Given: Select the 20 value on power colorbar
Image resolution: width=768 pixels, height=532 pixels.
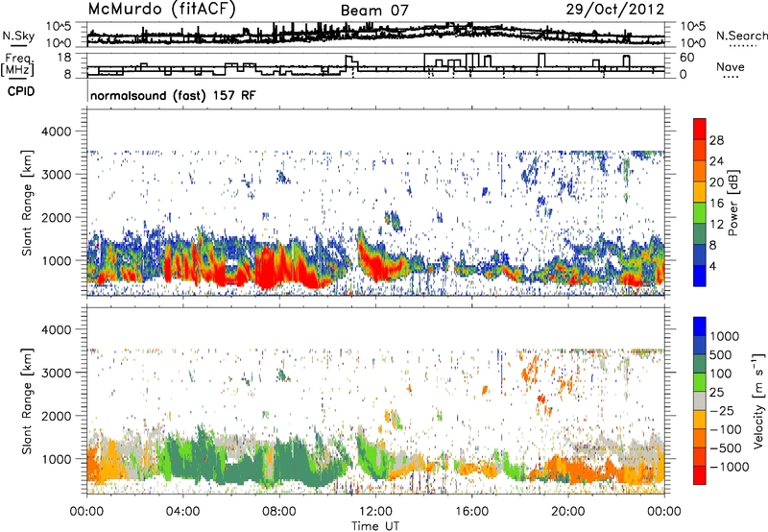Looking at the screenshot, I should pos(716,182).
